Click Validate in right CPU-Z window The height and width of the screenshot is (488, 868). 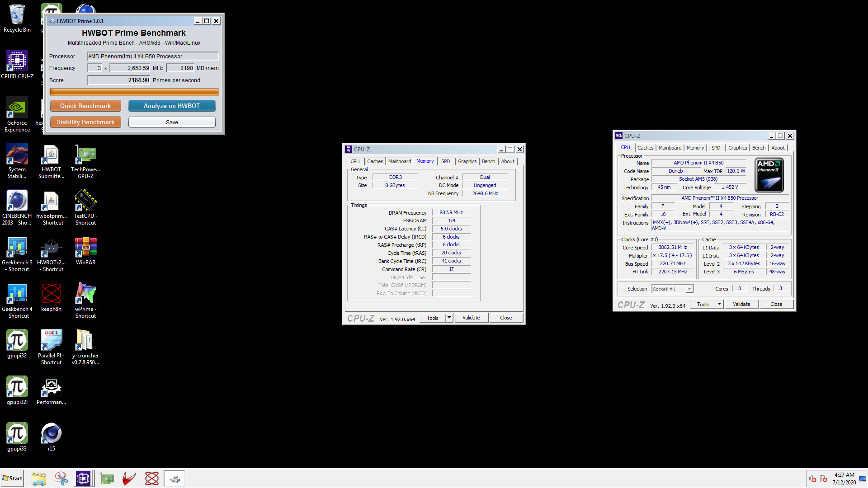tap(741, 304)
